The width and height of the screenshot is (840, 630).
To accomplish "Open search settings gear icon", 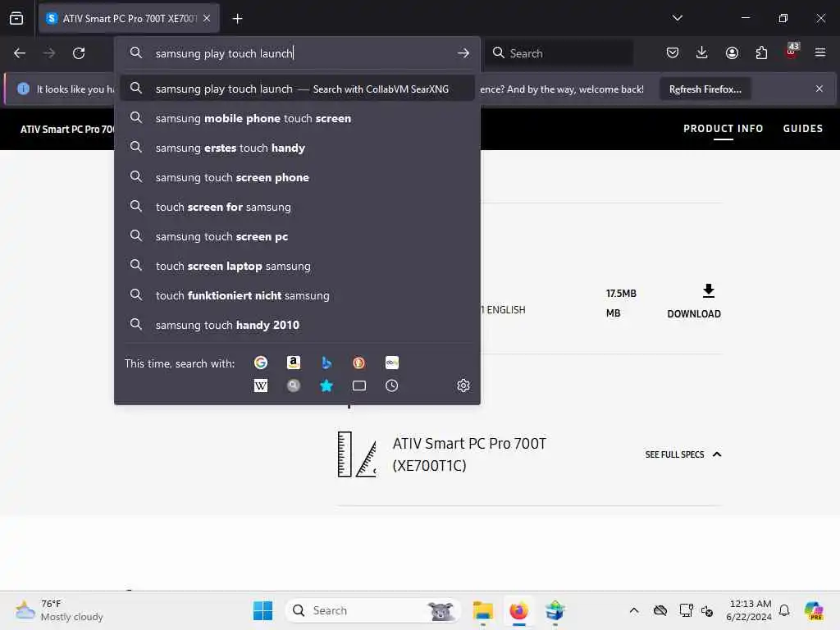I will click(463, 386).
